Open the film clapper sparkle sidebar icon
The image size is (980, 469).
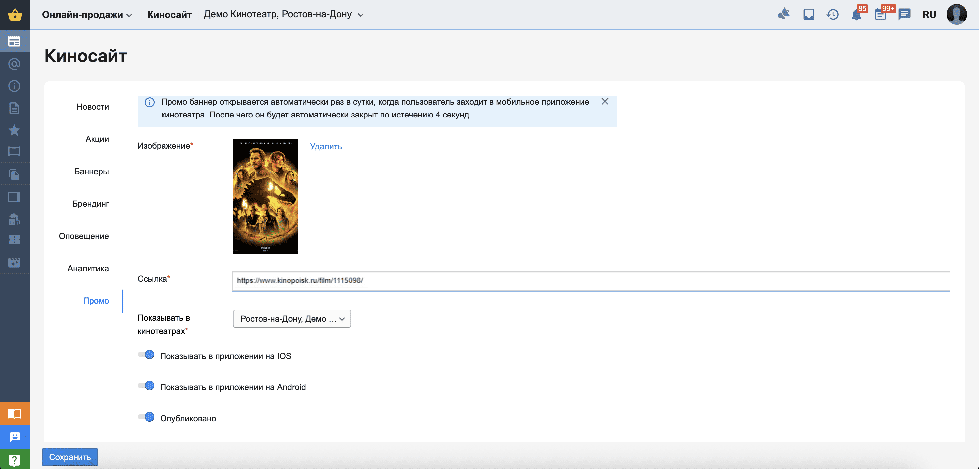tap(14, 262)
